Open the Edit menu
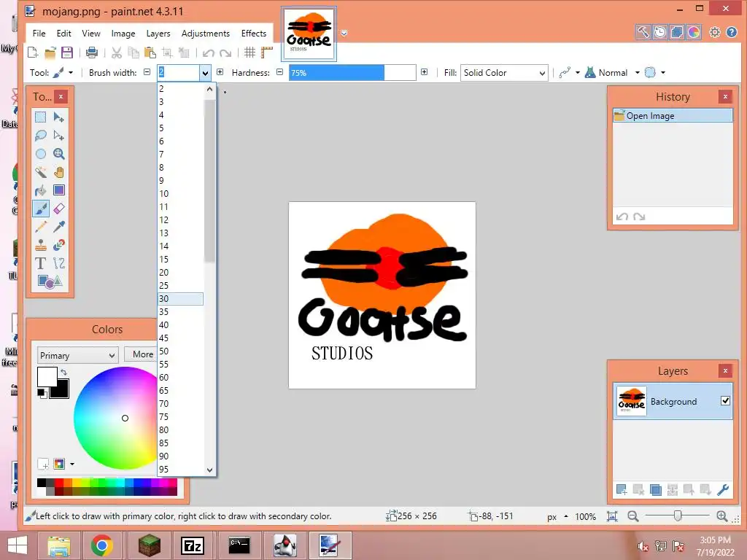The width and height of the screenshot is (747, 560). point(64,34)
